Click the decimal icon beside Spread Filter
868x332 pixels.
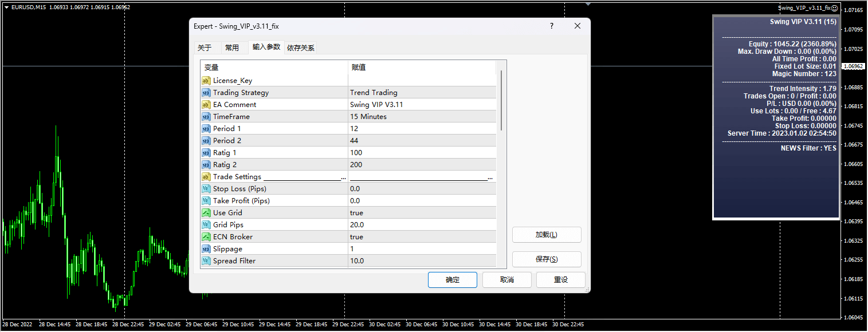point(206,260)
